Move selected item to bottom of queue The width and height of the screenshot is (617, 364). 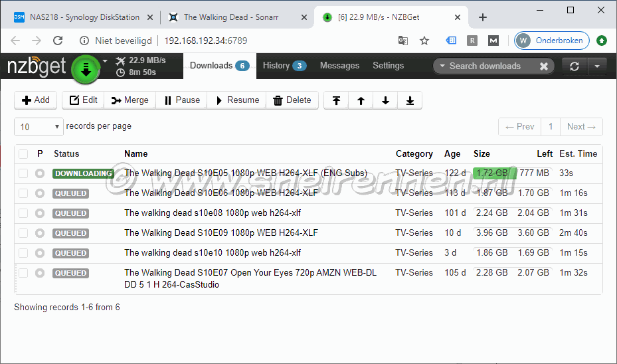point(410,100)
